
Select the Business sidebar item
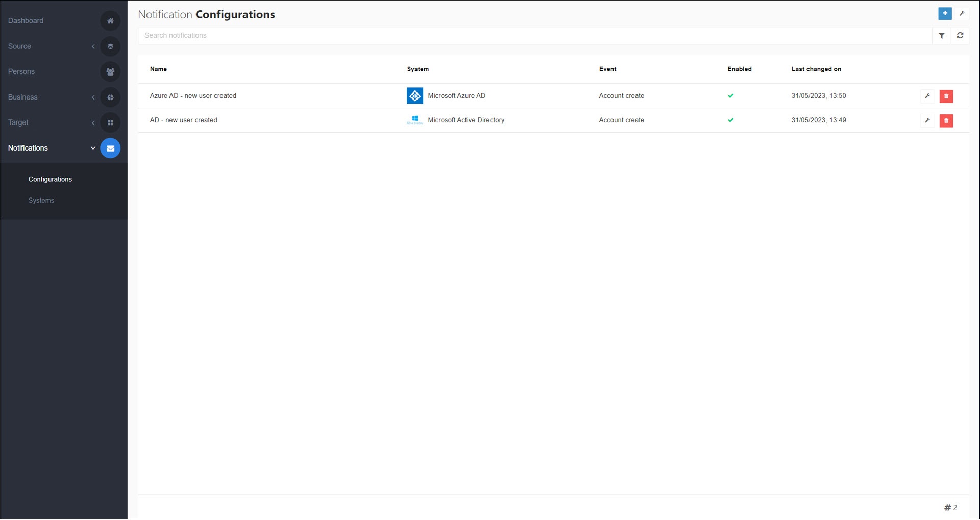pyautogui.click(x=23, y=97)
